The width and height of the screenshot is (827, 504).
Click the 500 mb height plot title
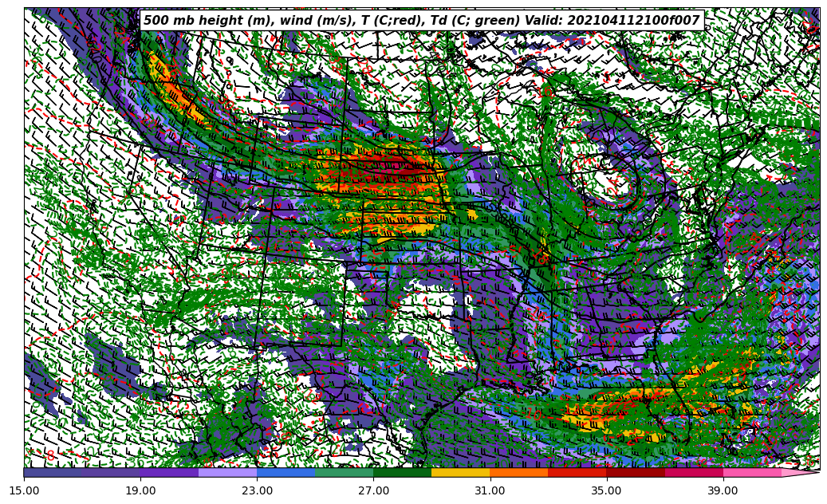pyautogui.click(x=421, y=21)
